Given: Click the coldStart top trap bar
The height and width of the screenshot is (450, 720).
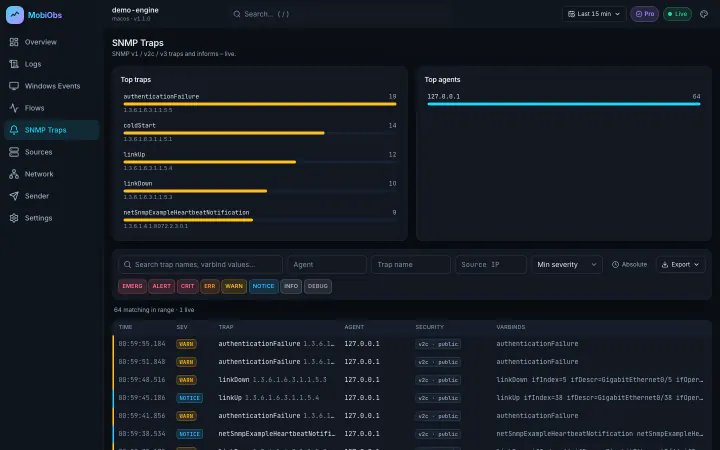Looking at the screenshot, I should click(x=260, y=132).
